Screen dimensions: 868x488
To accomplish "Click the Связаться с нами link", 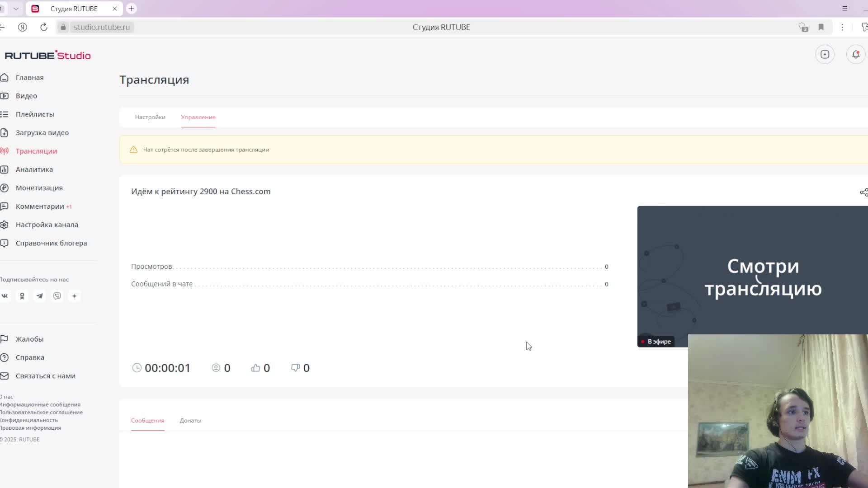I will pyautogui.click(x=45, y=376).
